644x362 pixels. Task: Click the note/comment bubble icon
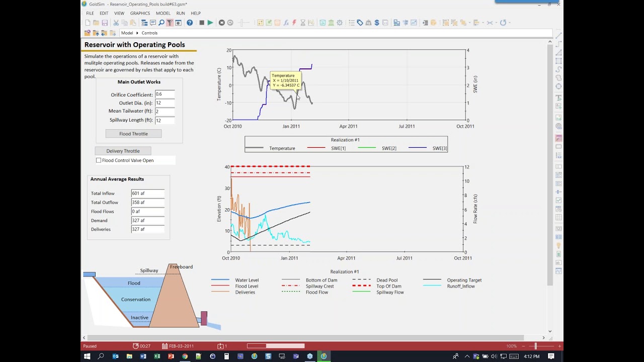point(153,23)
